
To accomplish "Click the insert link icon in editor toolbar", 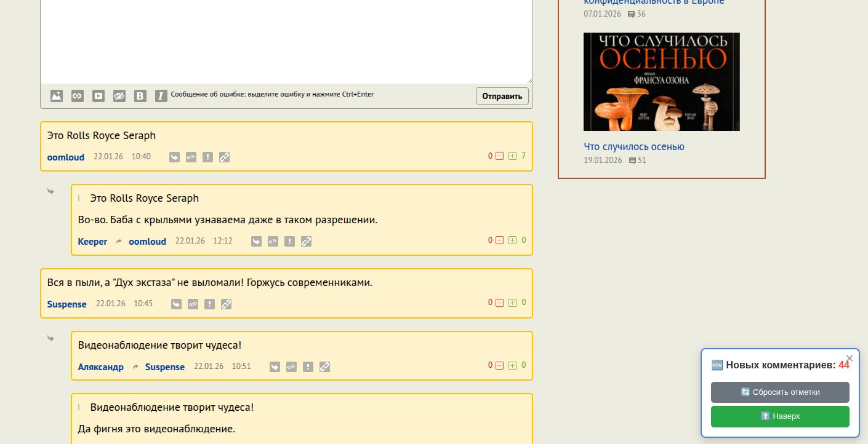I will tap(78, 96).
